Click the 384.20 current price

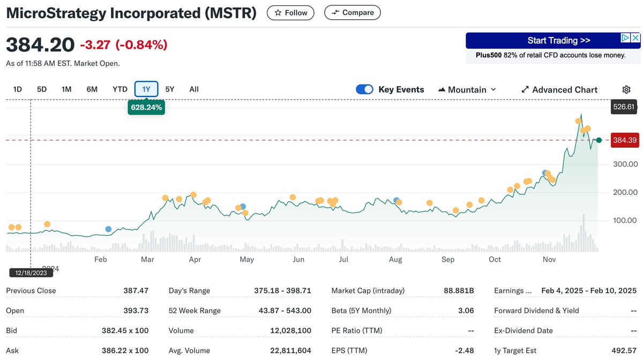40,45
